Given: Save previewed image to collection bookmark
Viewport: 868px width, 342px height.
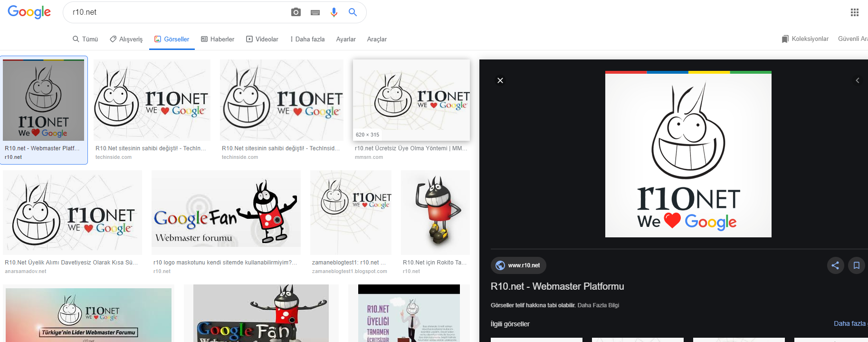Looking at the screenshot, I should point(857,265).
